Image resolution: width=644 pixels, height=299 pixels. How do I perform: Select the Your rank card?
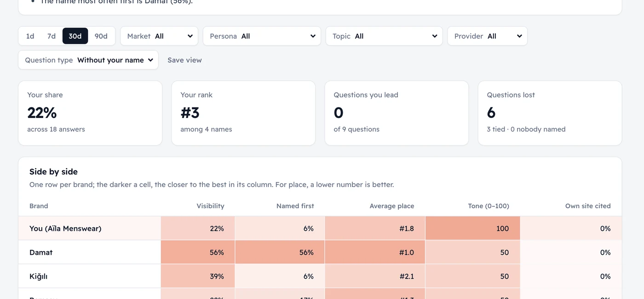(243, 113)
